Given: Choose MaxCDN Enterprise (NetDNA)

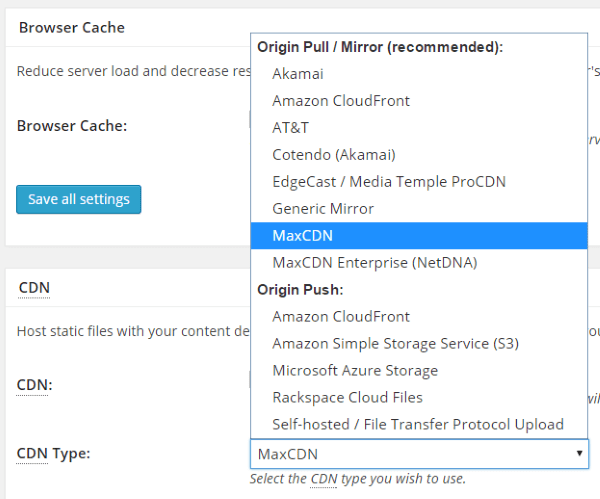Looking at the screenshot, I should 375,262.
